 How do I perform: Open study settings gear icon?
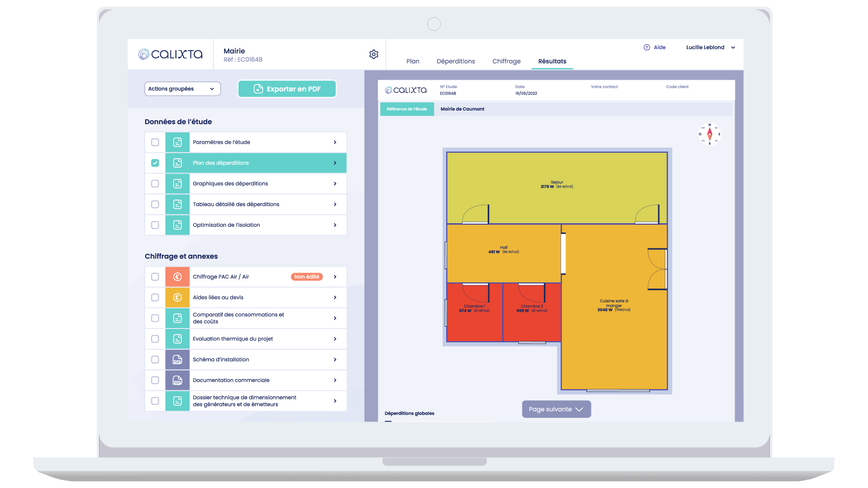tap(373, 54)
